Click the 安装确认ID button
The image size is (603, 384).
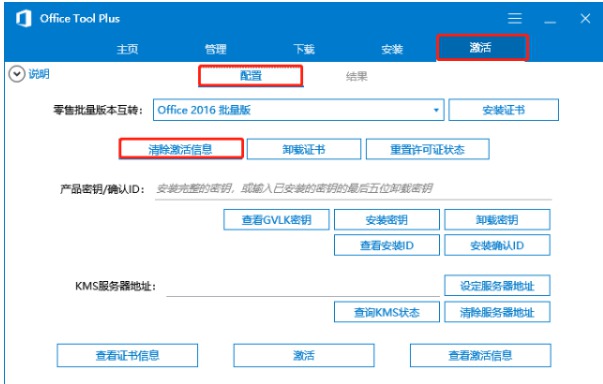tap(497, 245)
